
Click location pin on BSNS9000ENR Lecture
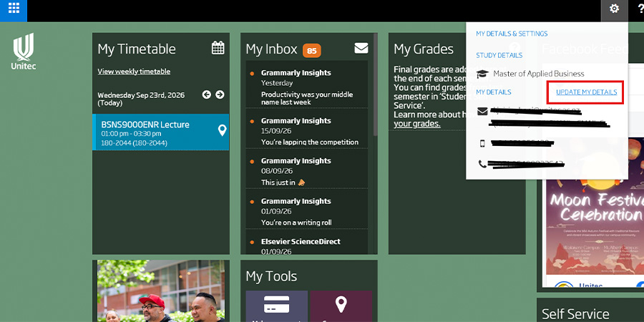pyautogui.click(x=222, y=131)
